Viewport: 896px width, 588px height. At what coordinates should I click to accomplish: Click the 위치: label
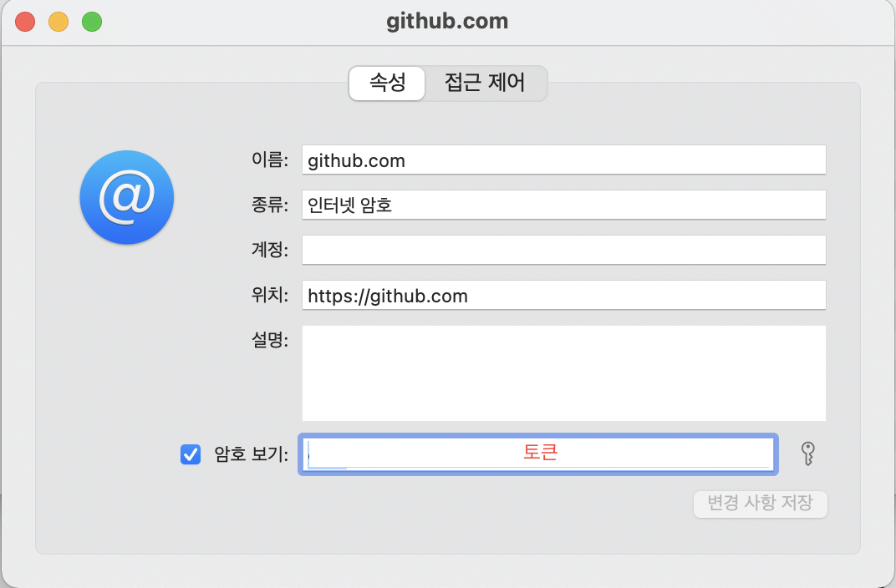(x=270, y=295)
